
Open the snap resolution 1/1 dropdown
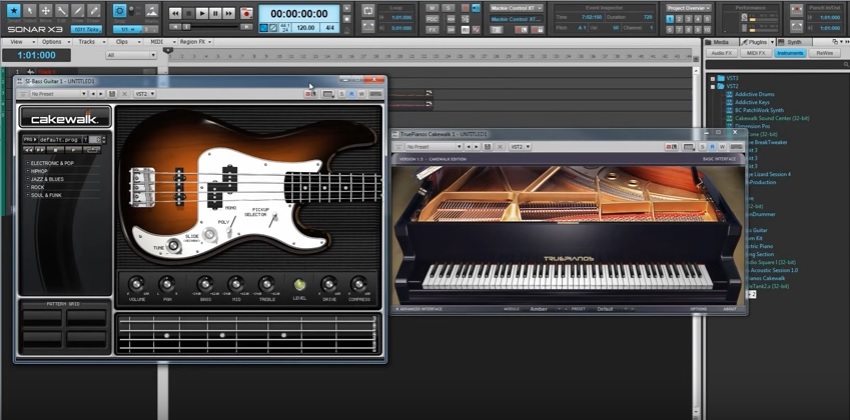pos(127,29)
